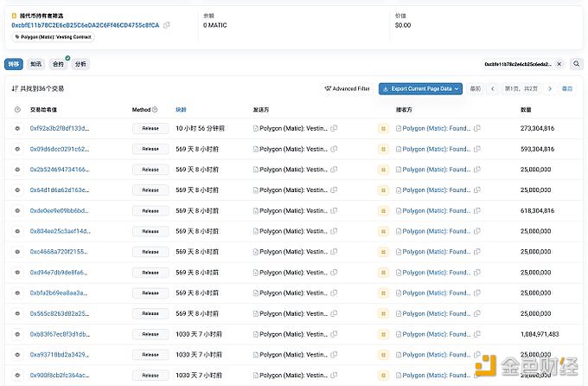Open transaction 0xde0ee9e09bb6bd
Viewport: 588px width, 386px height.
(x=60, y=210)
